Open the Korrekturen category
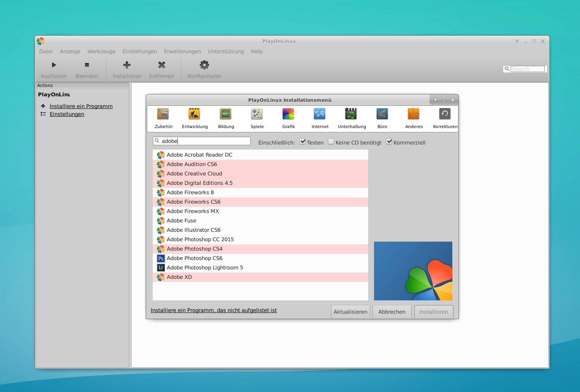Viewport: 580px width, 392px height. (445, 118)
